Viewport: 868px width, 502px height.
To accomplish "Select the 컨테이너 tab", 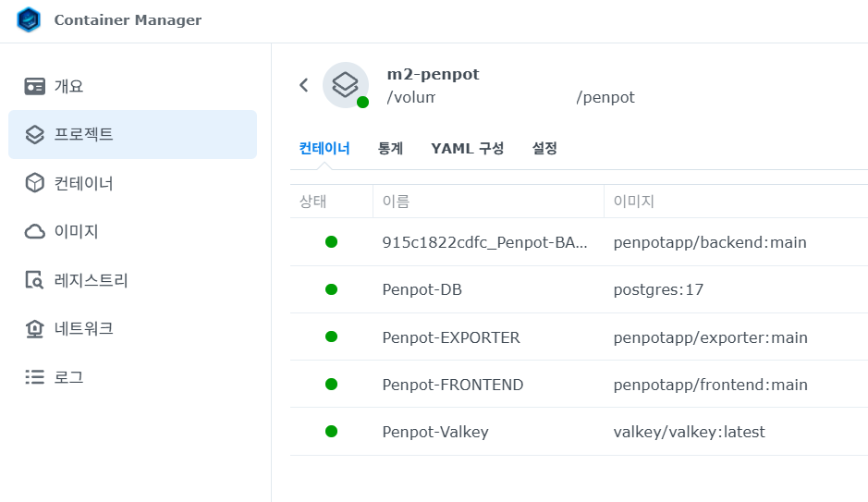I will click(324, 148).
